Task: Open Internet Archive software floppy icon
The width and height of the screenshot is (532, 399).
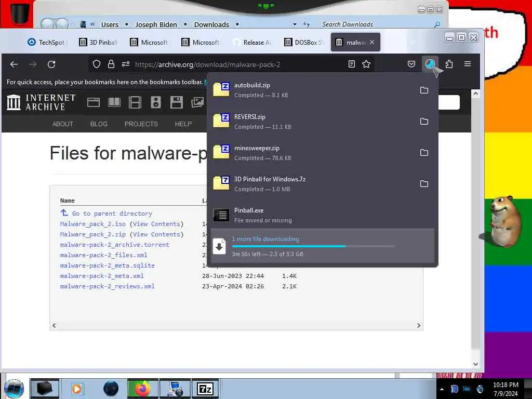Action: pyautogui.click(x=177, y=102)
